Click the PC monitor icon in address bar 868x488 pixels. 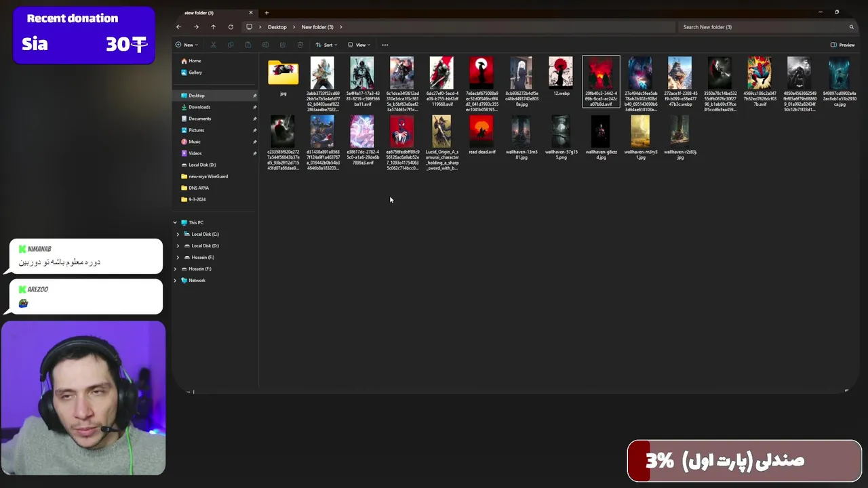pos(249,27)
